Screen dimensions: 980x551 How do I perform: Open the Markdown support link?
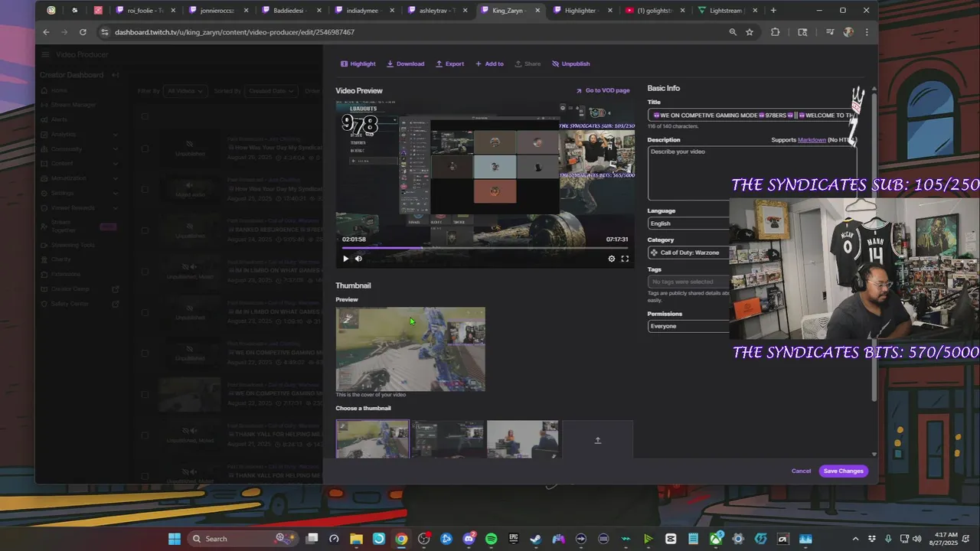812,140
